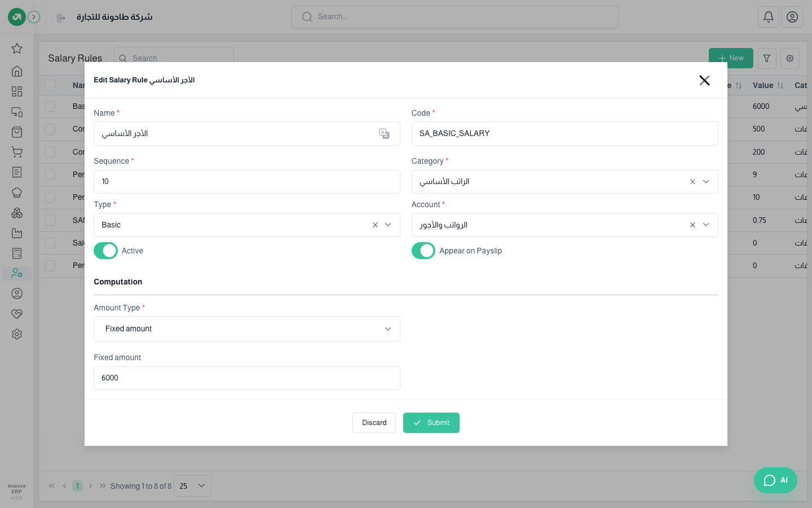
Task: Clear the Account field selection
Action: [x=692, y=225]
